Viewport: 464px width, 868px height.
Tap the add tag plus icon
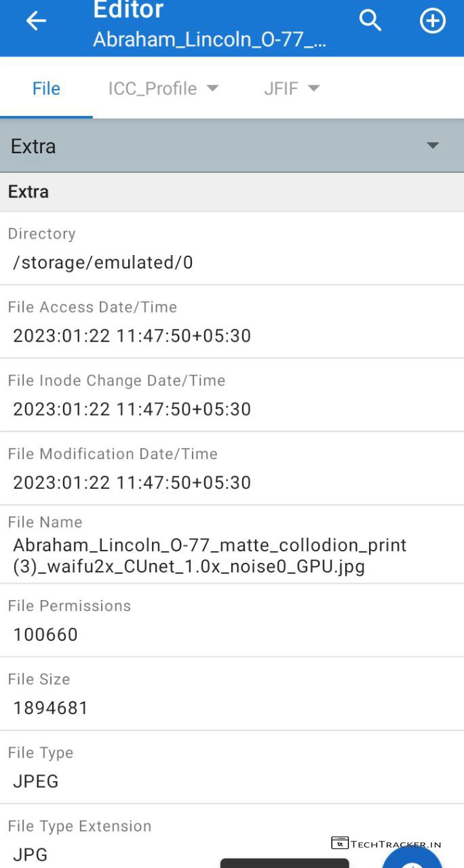pos(433,21)
